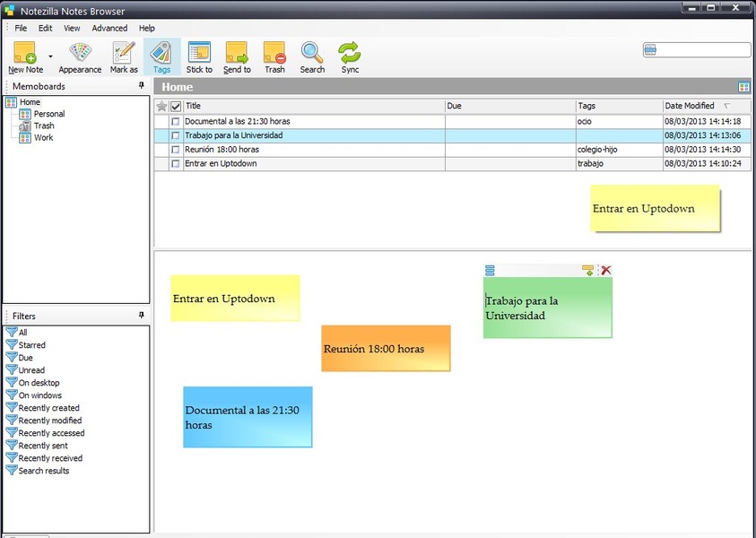Click the New Note icon

pyautogui.click(x=24, y=53)
